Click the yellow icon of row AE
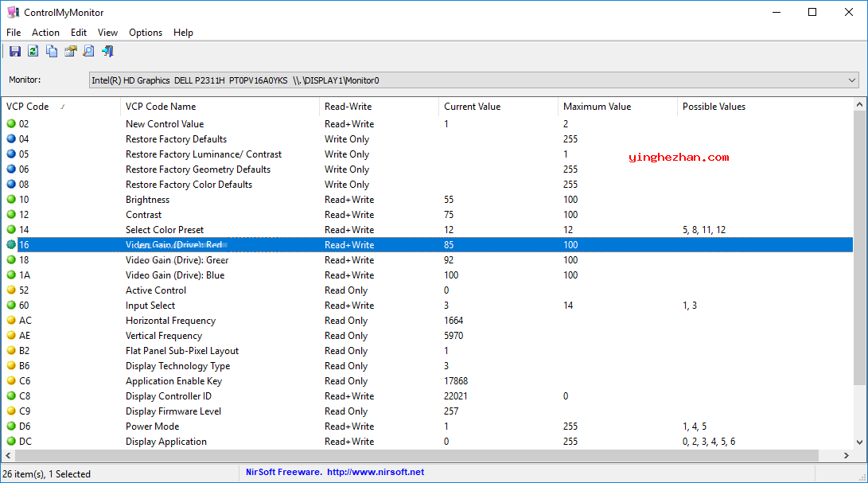The height and width of the screenshot is (483, 868). [11, 335]
